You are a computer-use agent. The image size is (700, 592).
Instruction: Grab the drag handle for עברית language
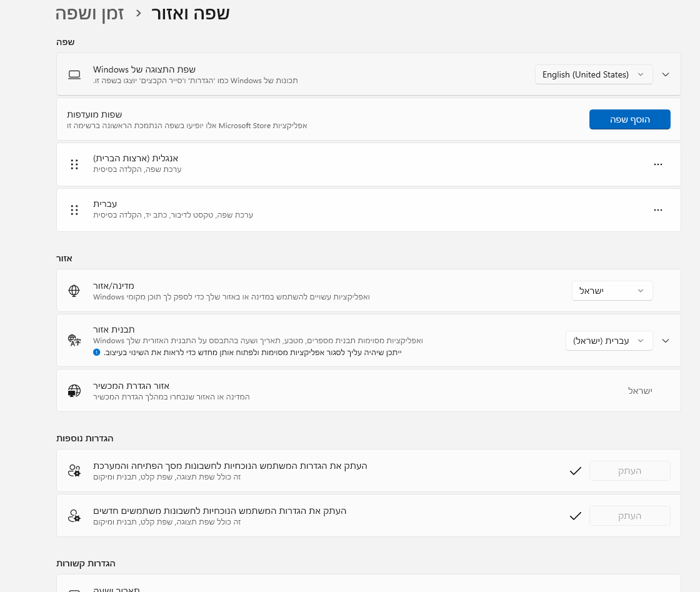(x=74, y=210)
